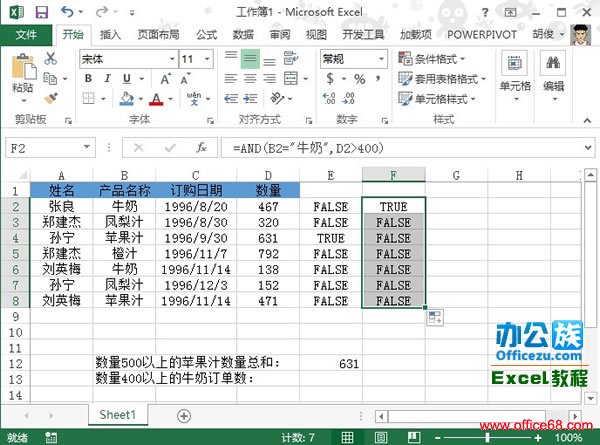Click the Merge and Center icon
Viewport: 600px width, 445px height.
pos(291,78)
